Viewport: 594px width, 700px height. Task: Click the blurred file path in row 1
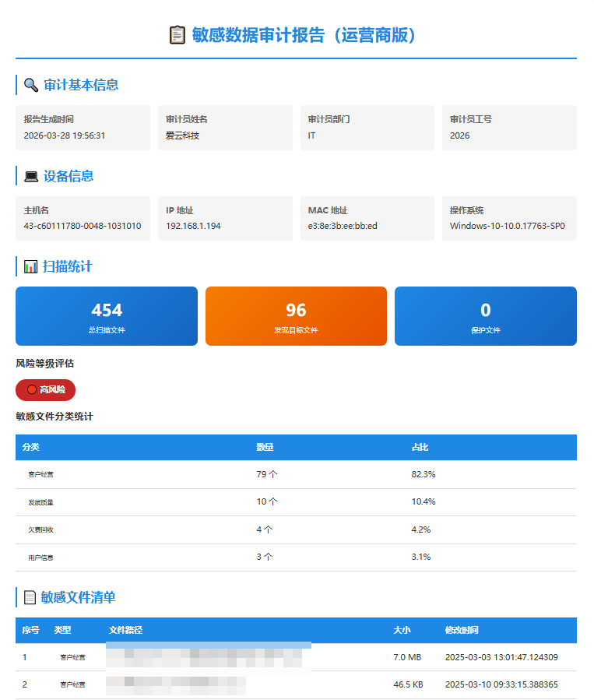204,657
